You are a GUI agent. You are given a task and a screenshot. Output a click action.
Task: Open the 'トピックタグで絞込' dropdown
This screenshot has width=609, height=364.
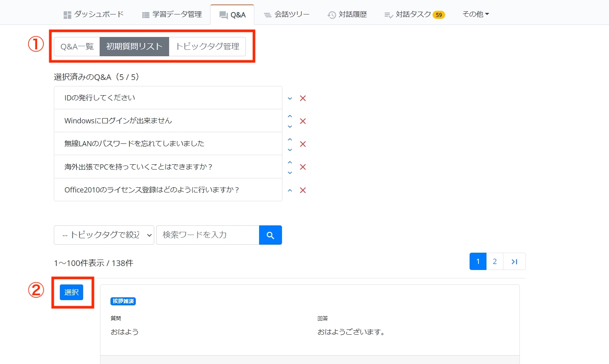[104, 235]
